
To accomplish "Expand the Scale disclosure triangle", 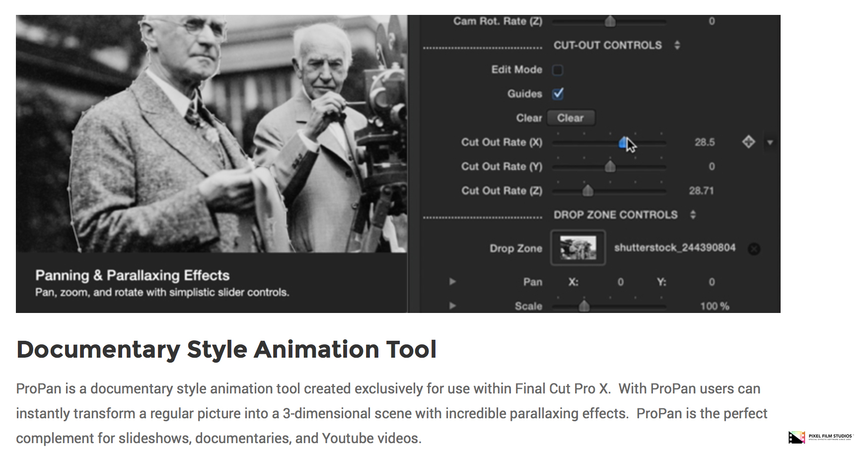I will pyautogui.click(x=452, y=306).
